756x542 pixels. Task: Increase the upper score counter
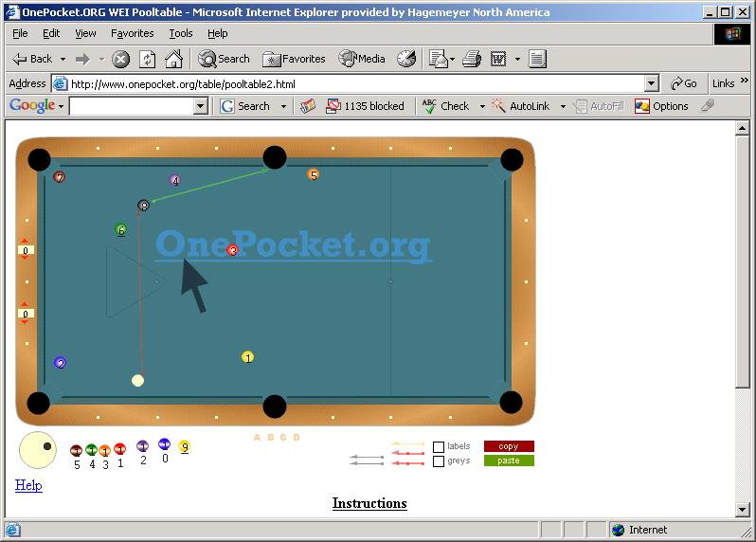coord(25,241)
